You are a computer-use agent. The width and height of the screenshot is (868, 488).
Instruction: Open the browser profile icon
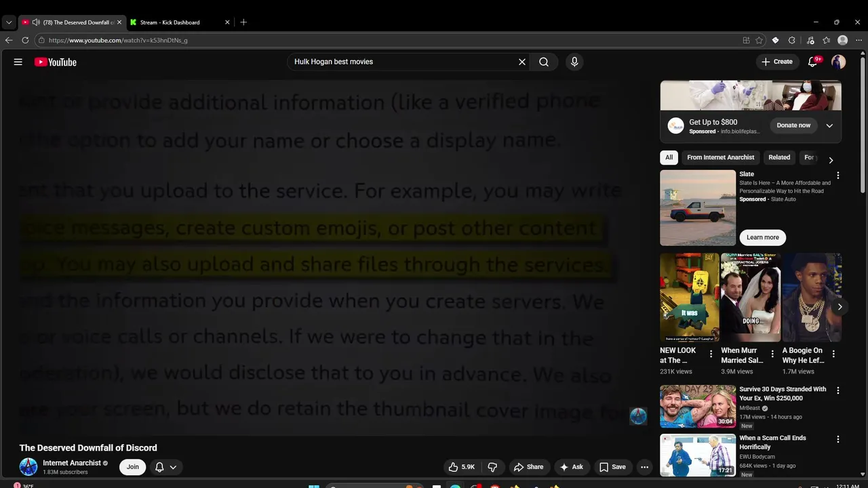pos(843,40)
